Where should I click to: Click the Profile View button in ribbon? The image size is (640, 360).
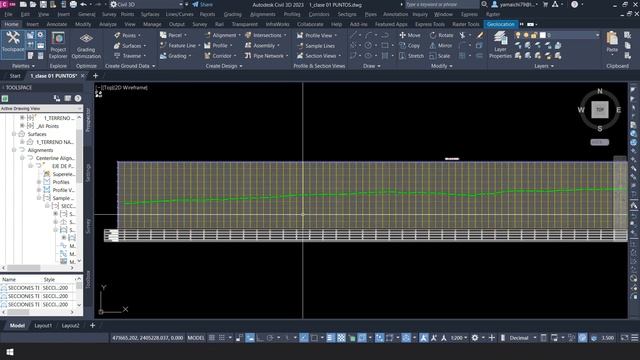click(317, 35)
